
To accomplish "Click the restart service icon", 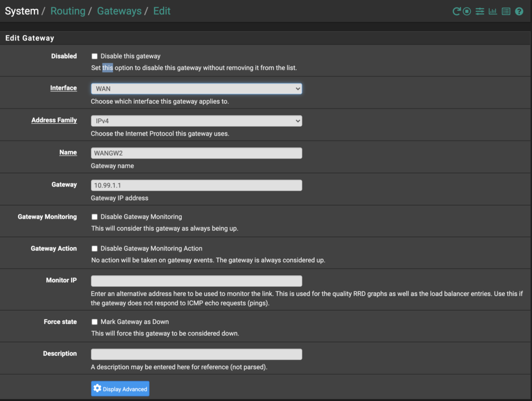I will 457,11.
